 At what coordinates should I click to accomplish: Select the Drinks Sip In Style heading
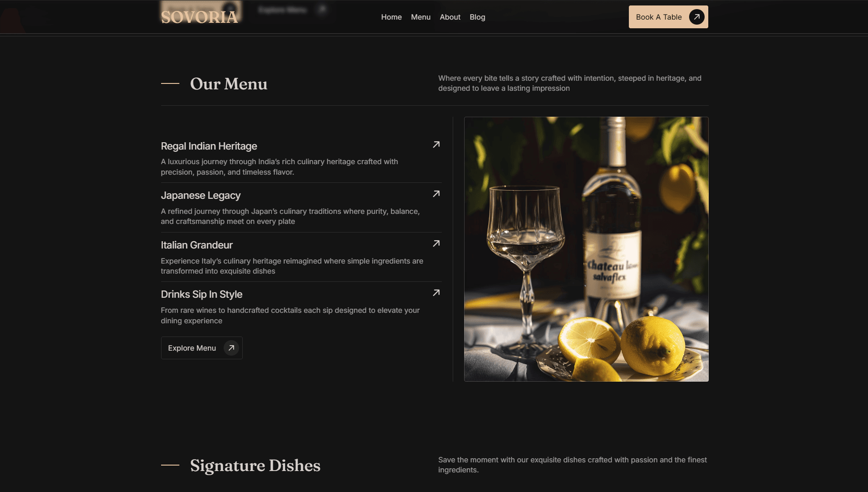(202, 294)
